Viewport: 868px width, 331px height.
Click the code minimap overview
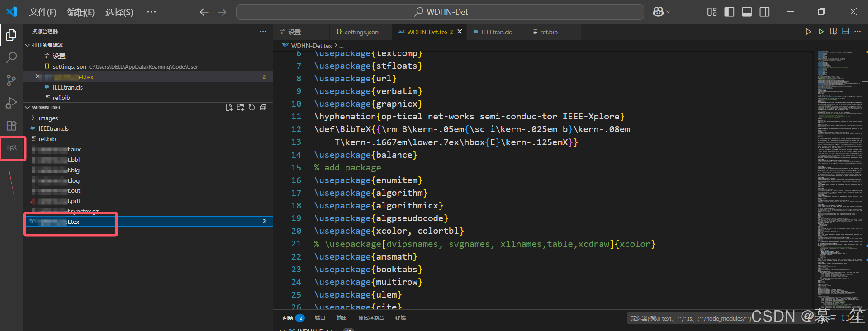click(x=840, y=180)
